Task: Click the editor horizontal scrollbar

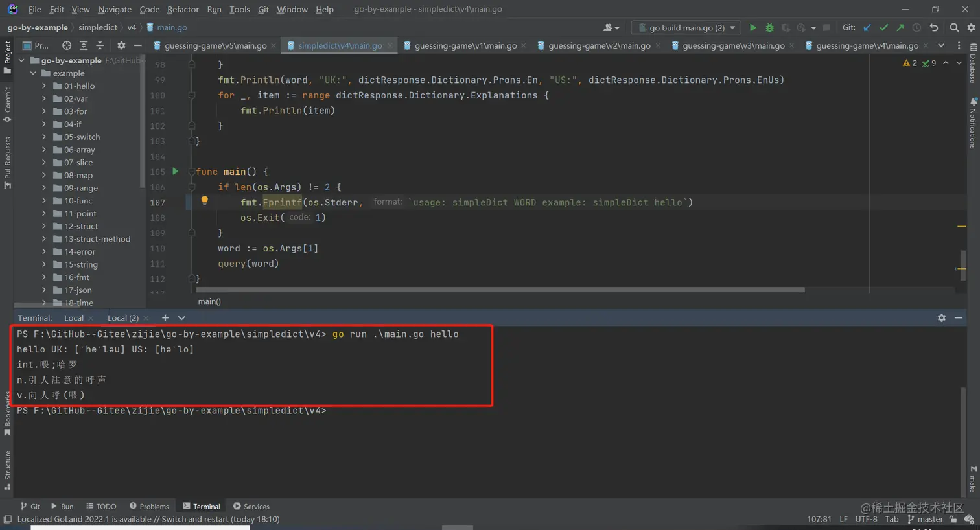Action: [x=501, y=290]
